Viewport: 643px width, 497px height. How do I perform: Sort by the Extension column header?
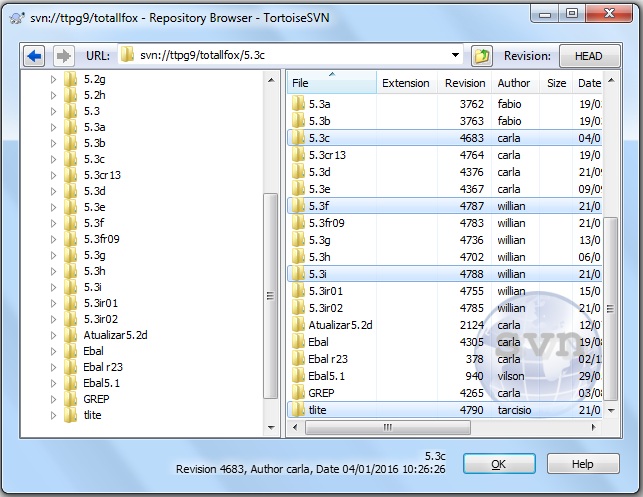tap(406, 82)
